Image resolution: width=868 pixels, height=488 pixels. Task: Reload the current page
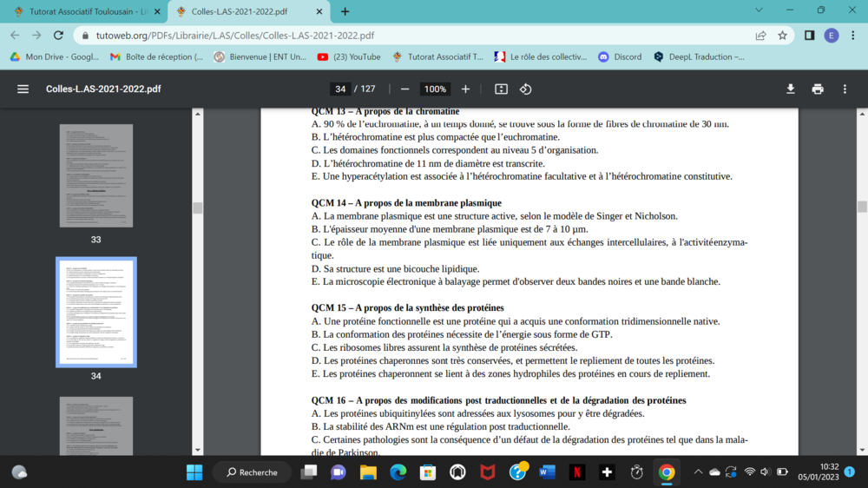pos(58,36)
